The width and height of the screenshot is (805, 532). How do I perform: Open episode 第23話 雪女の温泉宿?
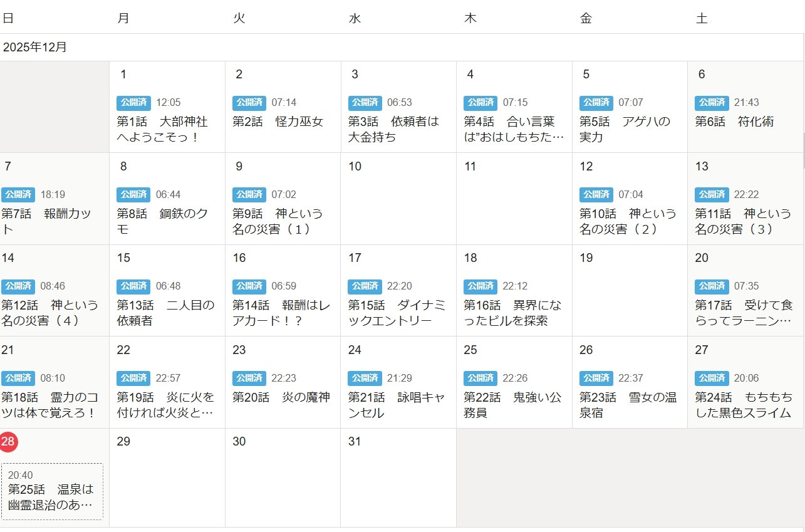(x=628, y=405)
